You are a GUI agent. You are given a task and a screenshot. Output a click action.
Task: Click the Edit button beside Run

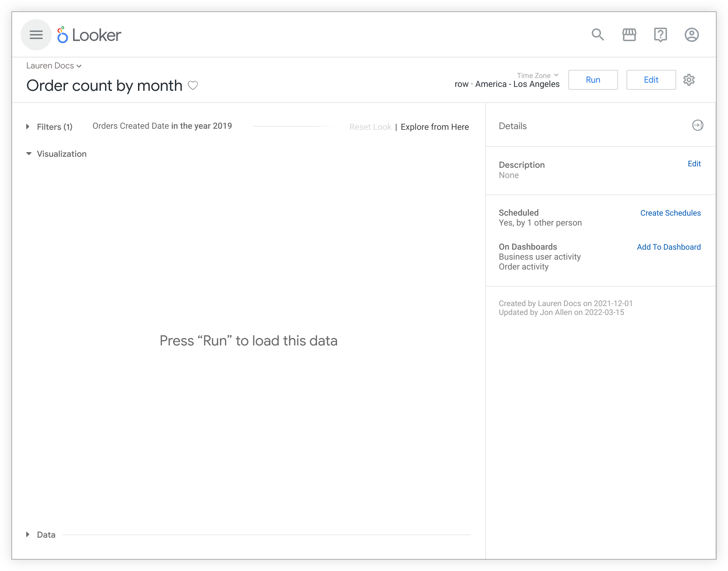pyautogui.click(x=651, y=80)
